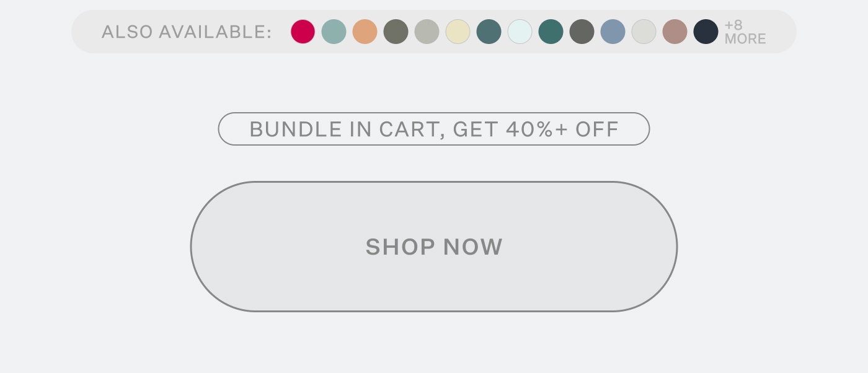This screenshot has height=373, width=868.
Task: Choose the dark navy color swatch
Action: 706,32
